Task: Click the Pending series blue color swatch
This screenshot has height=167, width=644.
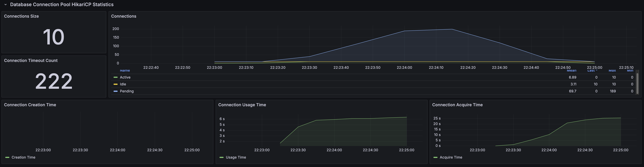Action: [115, 91]
